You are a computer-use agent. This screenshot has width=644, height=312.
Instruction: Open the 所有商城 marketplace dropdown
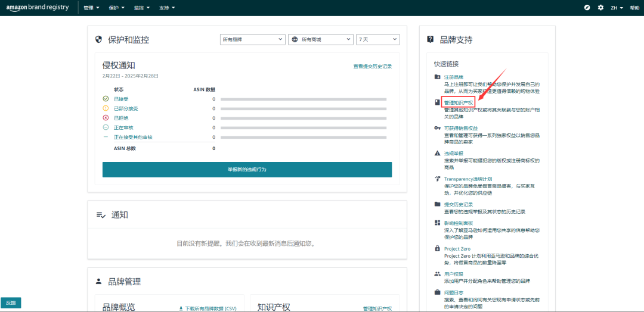pos(320,39)
